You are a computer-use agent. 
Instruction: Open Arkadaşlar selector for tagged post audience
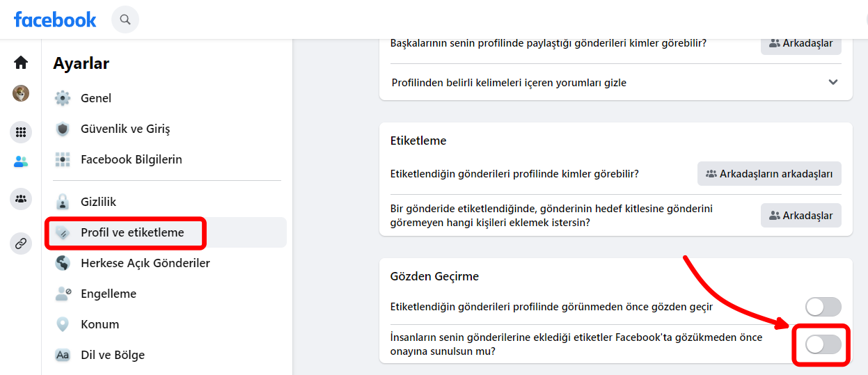pos(800,216)
